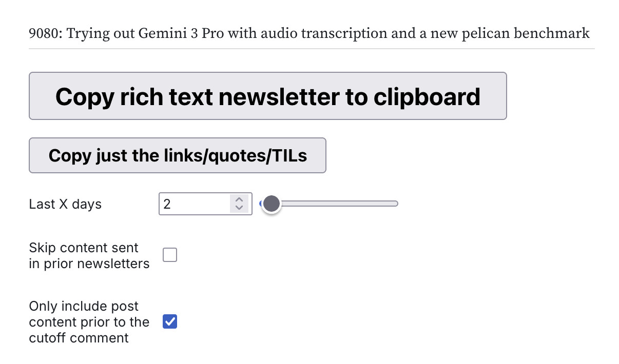Image resolution: width=619 pixels, height=364 pixels.
Task: Click the down stepper arrow to decrease days
Action: pyautogui.click(x=239, y=207)
